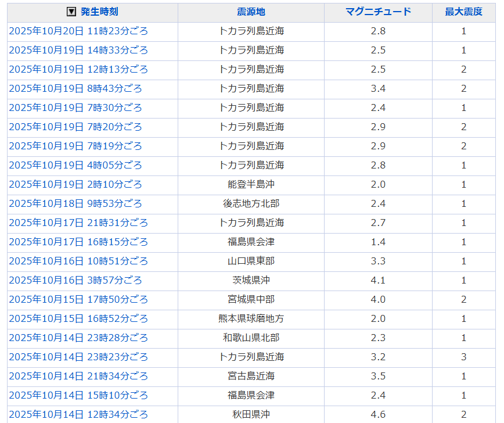504x423 pixels.
Task: Sort table by 発生時刻 column header
Action: click(x=99, y=12)
